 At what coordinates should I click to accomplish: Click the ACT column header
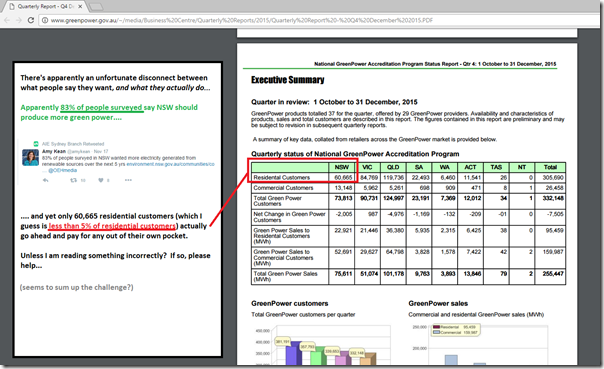pos(470,167)
